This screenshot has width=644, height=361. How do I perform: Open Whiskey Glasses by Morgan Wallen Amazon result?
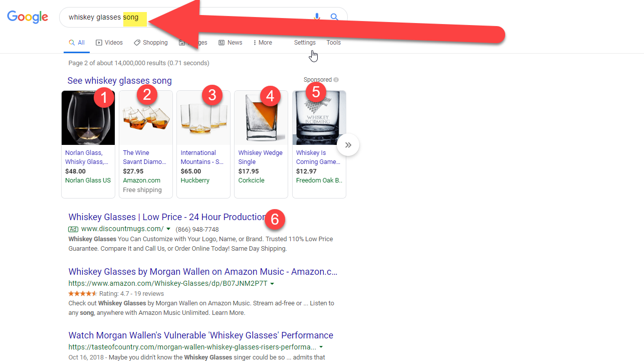[x=202, y=272]
